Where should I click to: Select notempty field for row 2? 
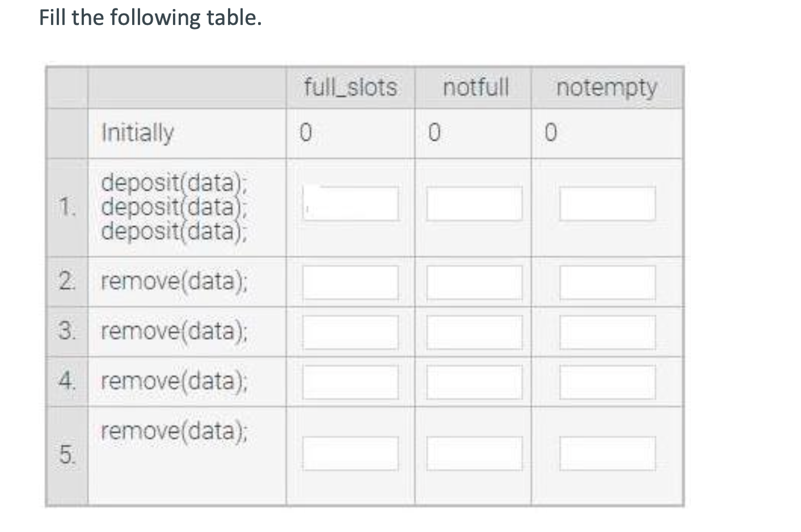point(608,283)
